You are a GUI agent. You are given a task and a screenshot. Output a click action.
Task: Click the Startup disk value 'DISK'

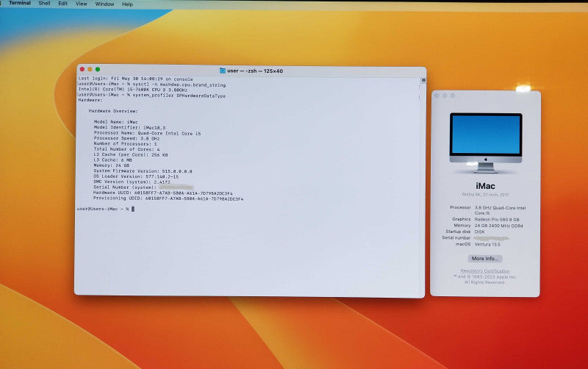click(480, 232)
